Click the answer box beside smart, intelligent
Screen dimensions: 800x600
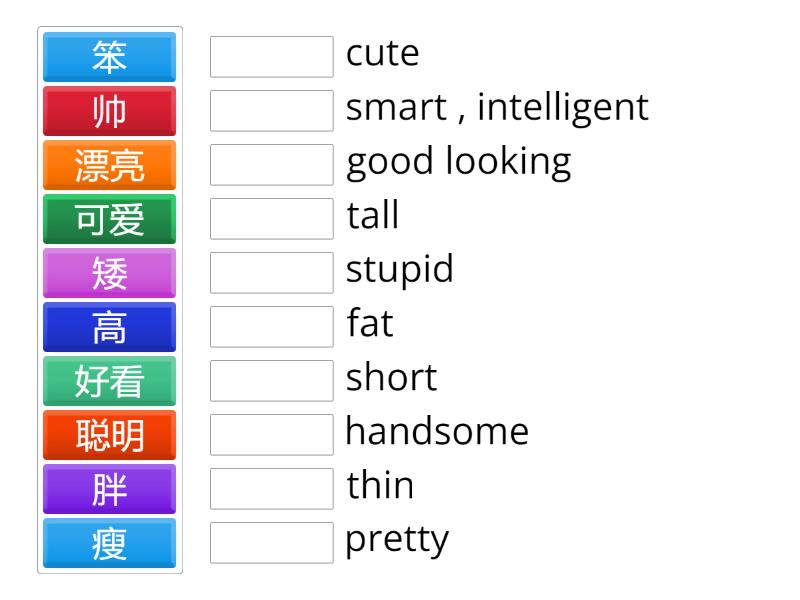271,111
